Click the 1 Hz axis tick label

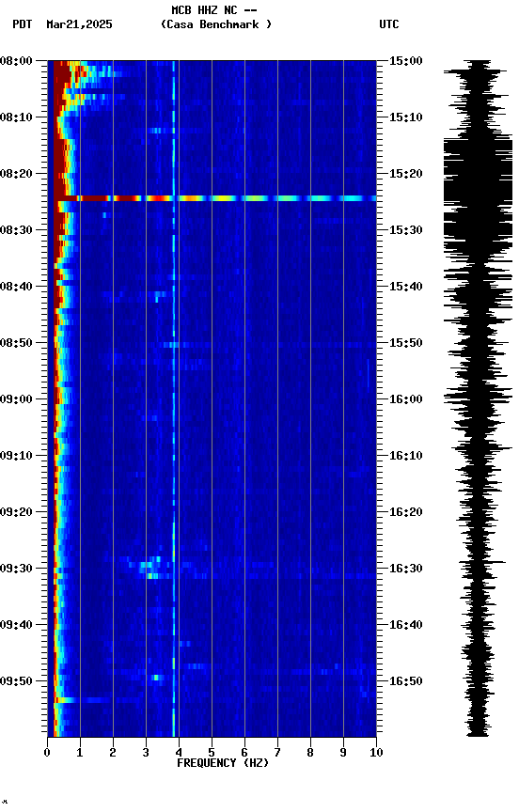tap(80, 753)
